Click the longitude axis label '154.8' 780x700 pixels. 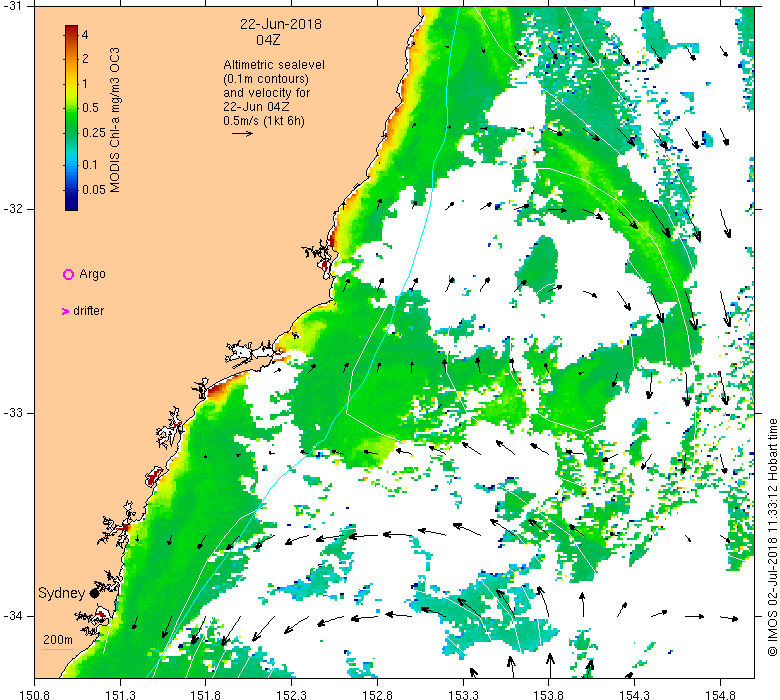click(721, 694)
